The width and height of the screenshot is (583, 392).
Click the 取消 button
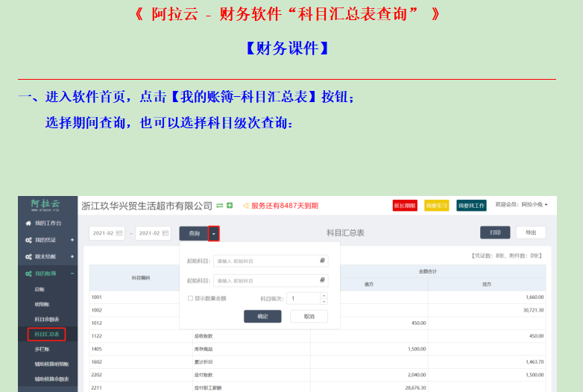tap(309, 317)
